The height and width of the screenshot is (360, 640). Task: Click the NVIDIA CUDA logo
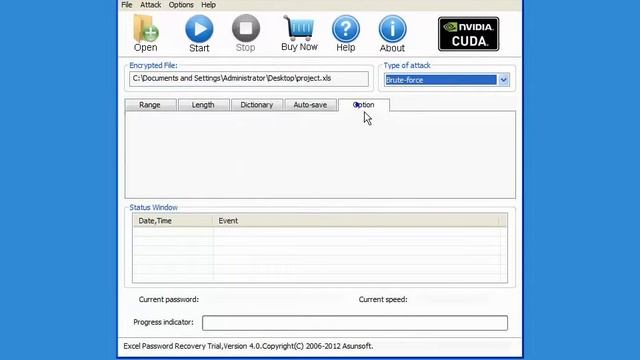click(469, 34)
